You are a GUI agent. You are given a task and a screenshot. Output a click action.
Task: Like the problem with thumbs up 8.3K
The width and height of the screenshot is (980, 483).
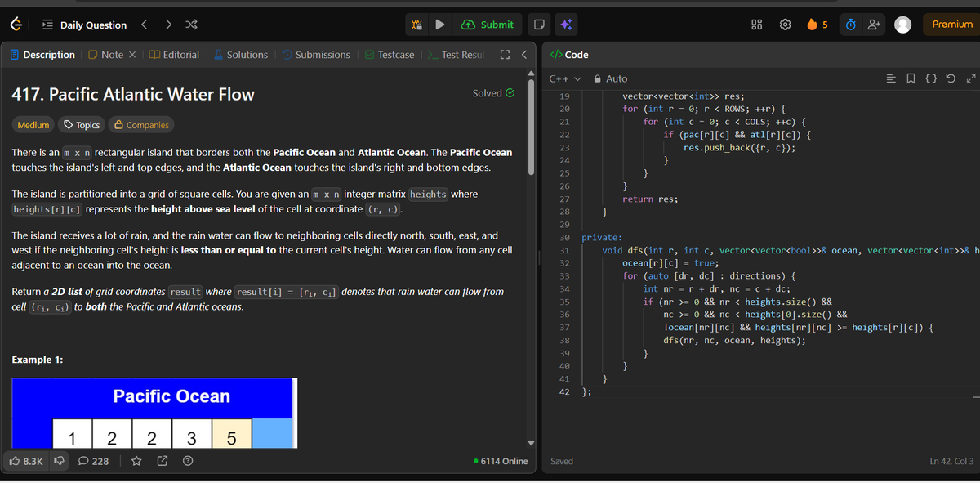click(x=27, y=462)
